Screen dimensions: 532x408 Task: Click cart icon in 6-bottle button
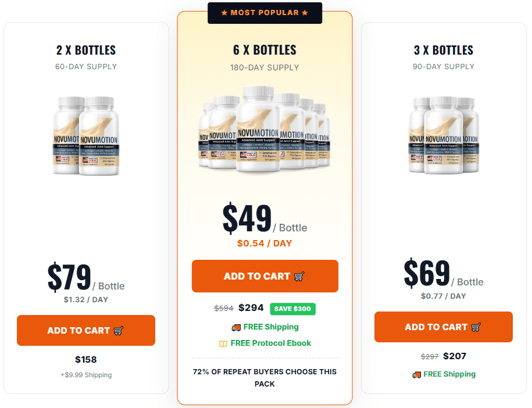pyautogui.click(x=299, y=277)
